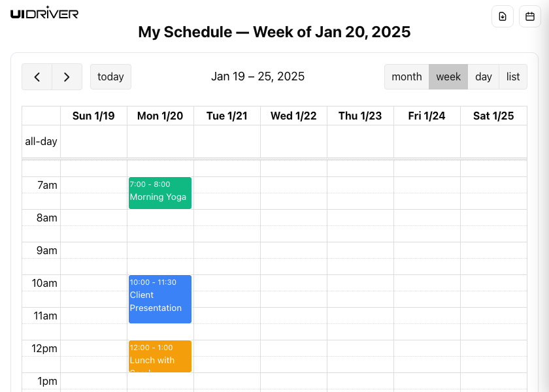Advance to next week using right chevron
The height and width of the screenshot is (392, 549).
(67, 76)
